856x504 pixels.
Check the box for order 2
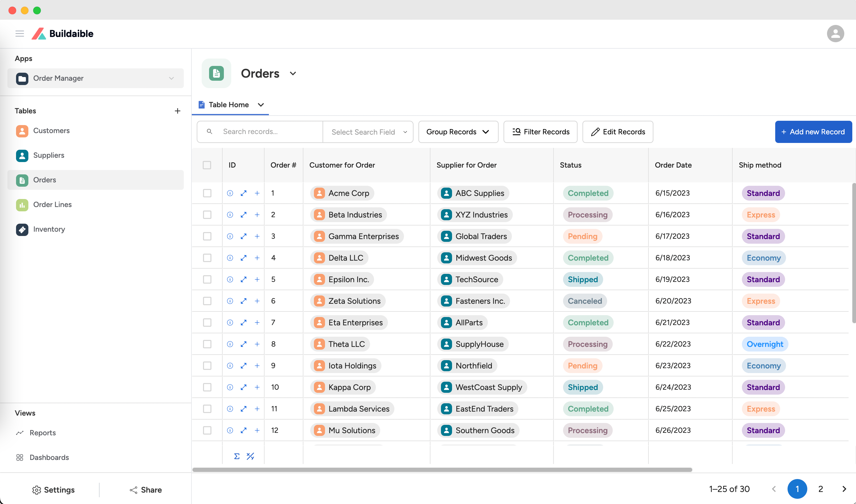pos(207,215)
